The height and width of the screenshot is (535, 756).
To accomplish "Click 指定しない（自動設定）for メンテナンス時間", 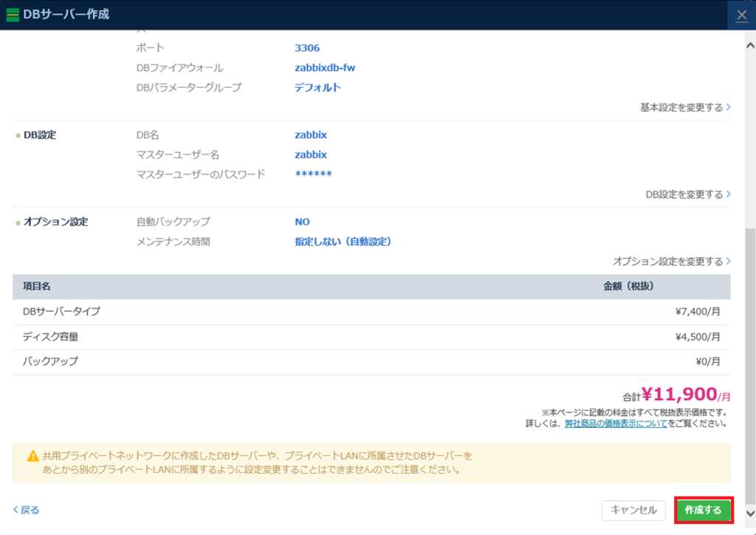I will pos(344,241).
